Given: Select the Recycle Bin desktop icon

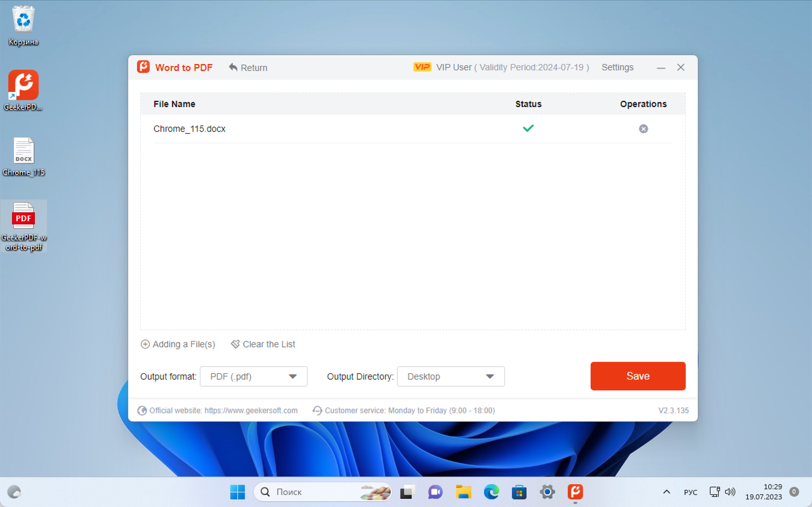Looking at the screenshot, I should pos(23,25).
